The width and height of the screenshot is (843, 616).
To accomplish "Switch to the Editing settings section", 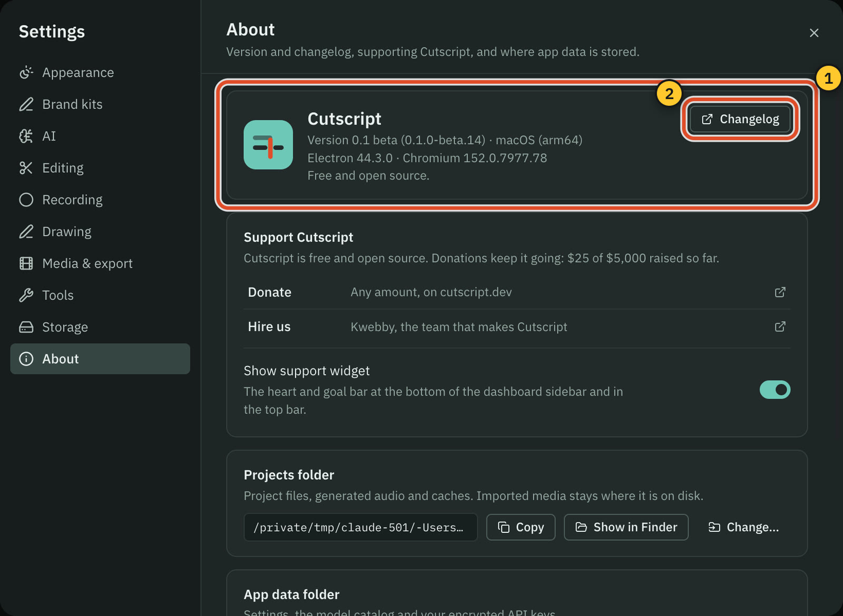I will click(x=100, y=168).
